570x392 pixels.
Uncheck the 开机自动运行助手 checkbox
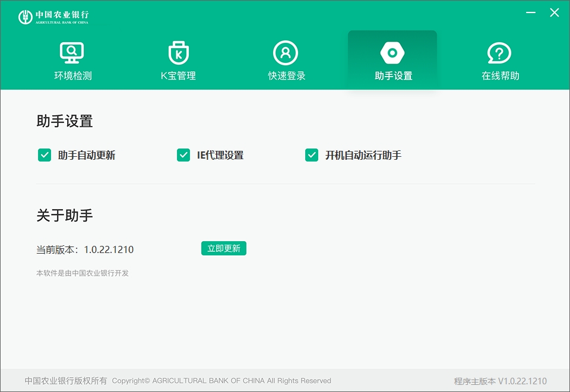tap(312, 155)
